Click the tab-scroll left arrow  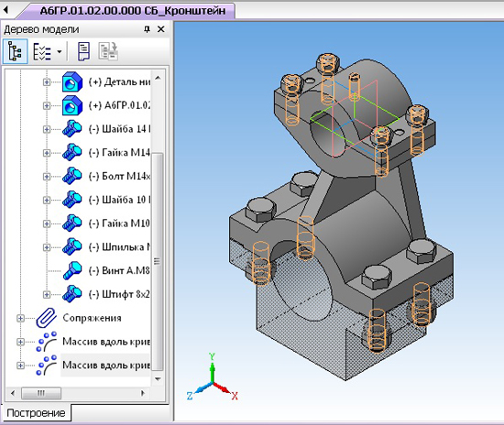(5, 10)
